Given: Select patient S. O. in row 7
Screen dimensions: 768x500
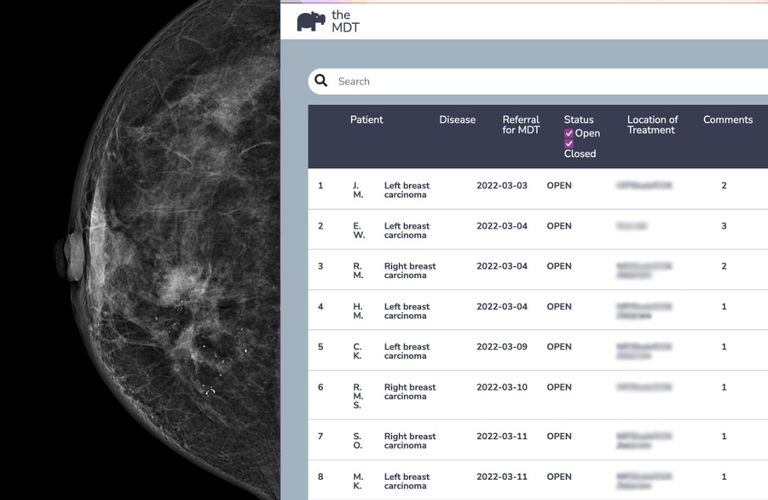Looking at the screenshot, I should (358, 441).
